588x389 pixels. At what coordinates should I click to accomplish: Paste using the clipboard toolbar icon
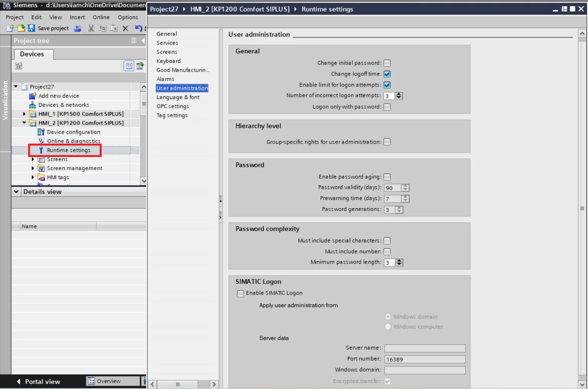click(x=114, y=28)
